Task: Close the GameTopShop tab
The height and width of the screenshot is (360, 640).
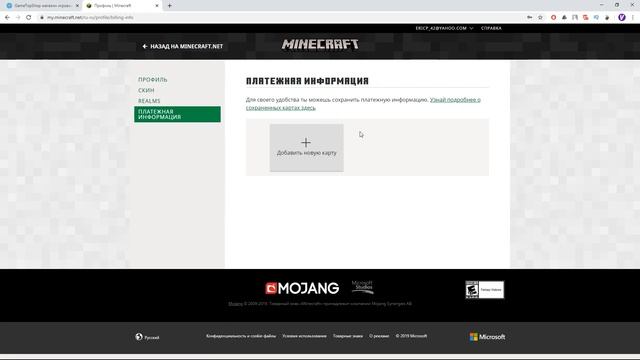Action: click(x=77, y=6)
